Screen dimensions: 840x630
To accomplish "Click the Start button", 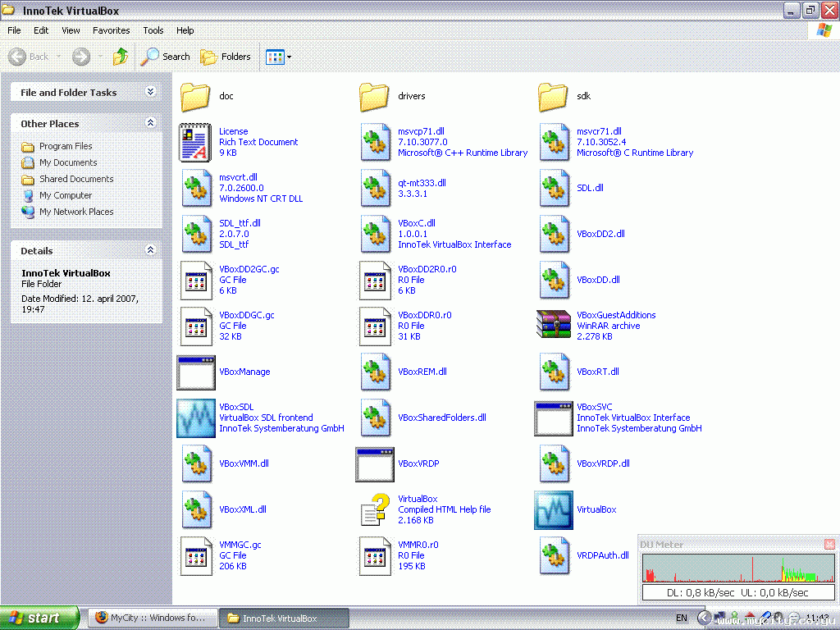I will point(39,618).
